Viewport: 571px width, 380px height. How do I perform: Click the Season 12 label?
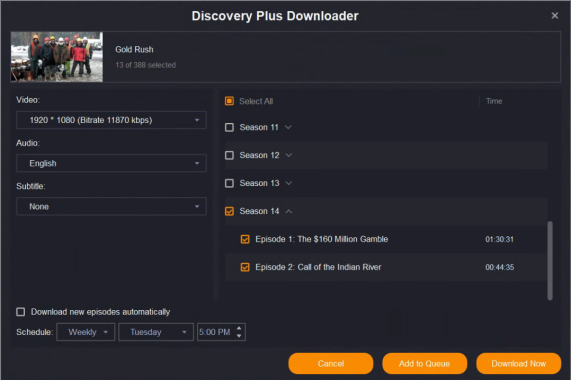pyautogui.click(x=259, y=155)
